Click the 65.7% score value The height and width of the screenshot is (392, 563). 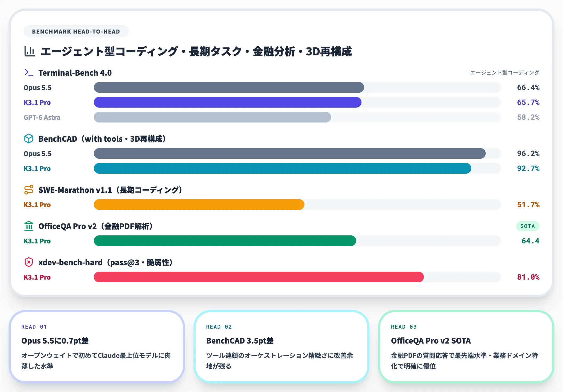[528, 102]
